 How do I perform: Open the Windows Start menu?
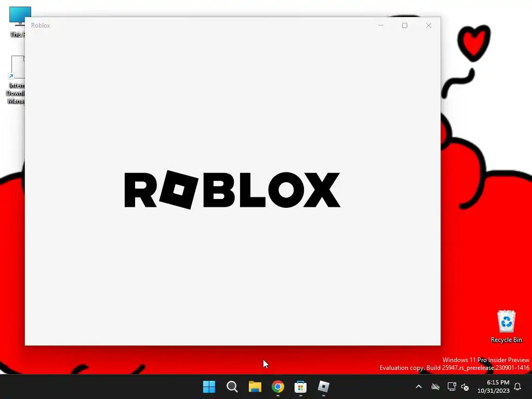point(209,387)
